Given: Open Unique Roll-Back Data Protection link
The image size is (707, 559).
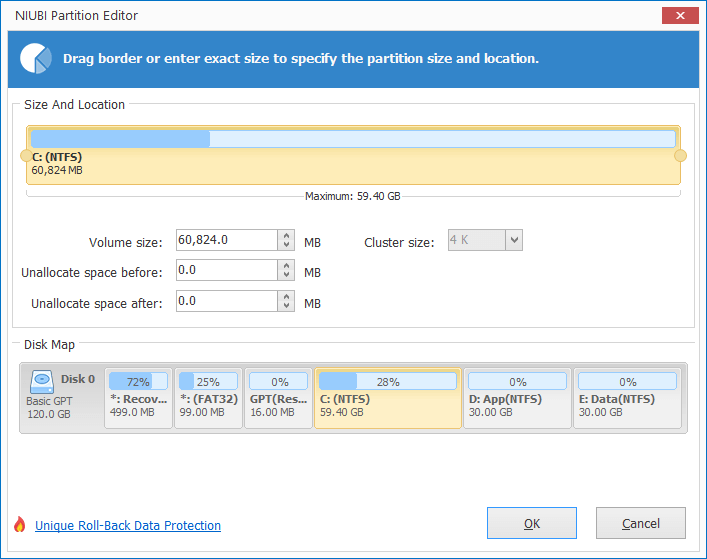Looking at the screenshot, I should (128, 526).
